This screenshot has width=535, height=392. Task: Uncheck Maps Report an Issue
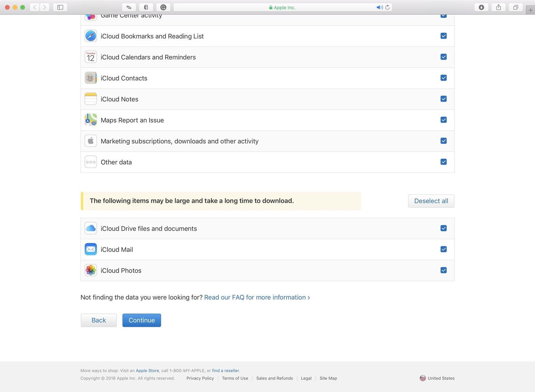(444, 119)
